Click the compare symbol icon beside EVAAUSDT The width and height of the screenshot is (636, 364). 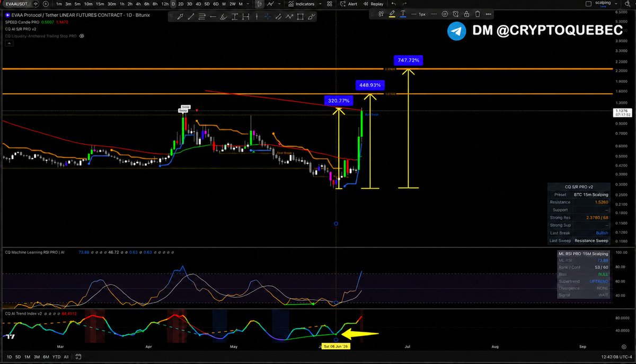pos(36,4)
